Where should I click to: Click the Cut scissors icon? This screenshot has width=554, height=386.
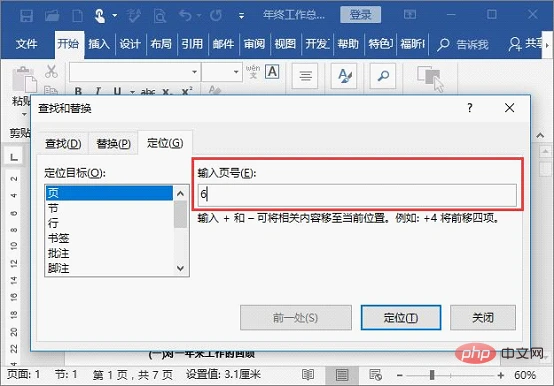(x=51, y=72)
